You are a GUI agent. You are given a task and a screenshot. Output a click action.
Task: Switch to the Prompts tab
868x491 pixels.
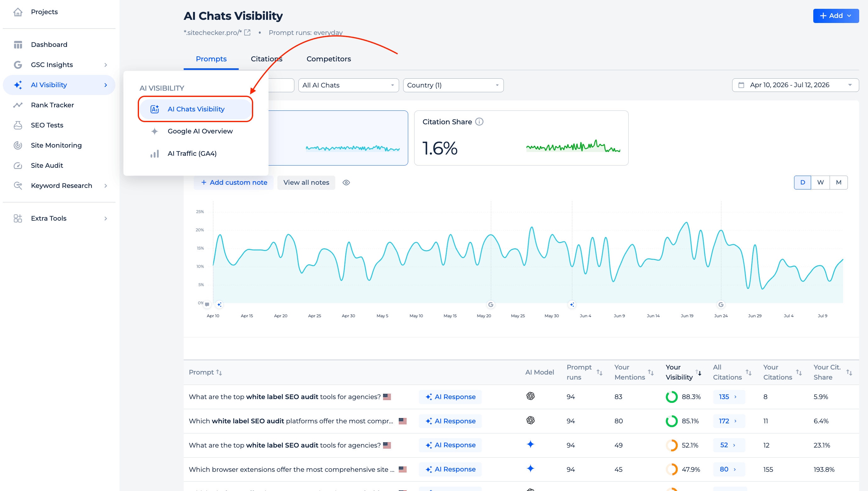click(x=211, y=59)
